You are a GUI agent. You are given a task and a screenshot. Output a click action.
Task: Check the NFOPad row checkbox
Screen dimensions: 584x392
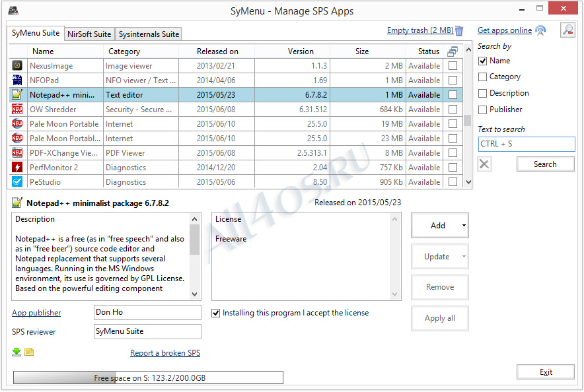[453, 81]
